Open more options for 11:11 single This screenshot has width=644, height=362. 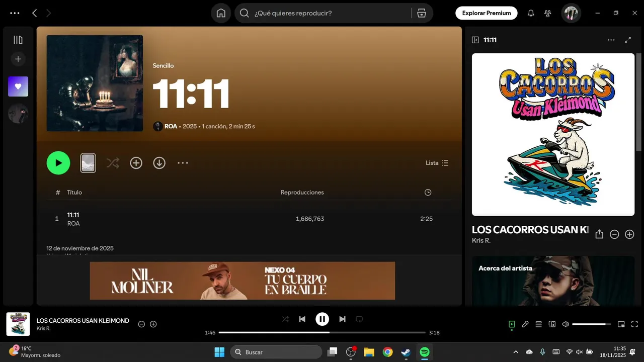click(x=183, y=163)
